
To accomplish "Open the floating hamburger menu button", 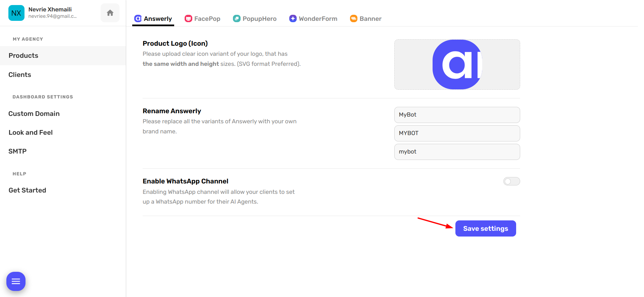I will 16,281.
